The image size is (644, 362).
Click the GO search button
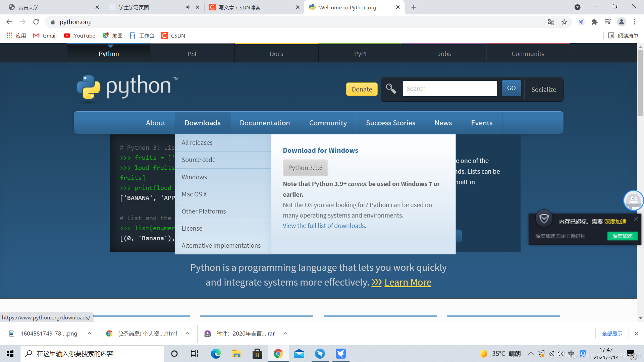coord(511,88)
